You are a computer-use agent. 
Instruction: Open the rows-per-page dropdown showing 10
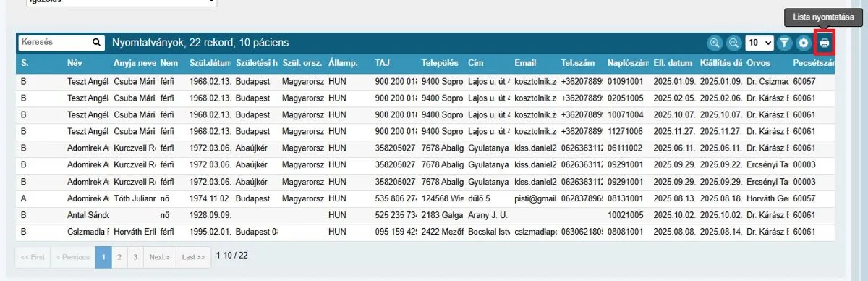pos(759,43)
